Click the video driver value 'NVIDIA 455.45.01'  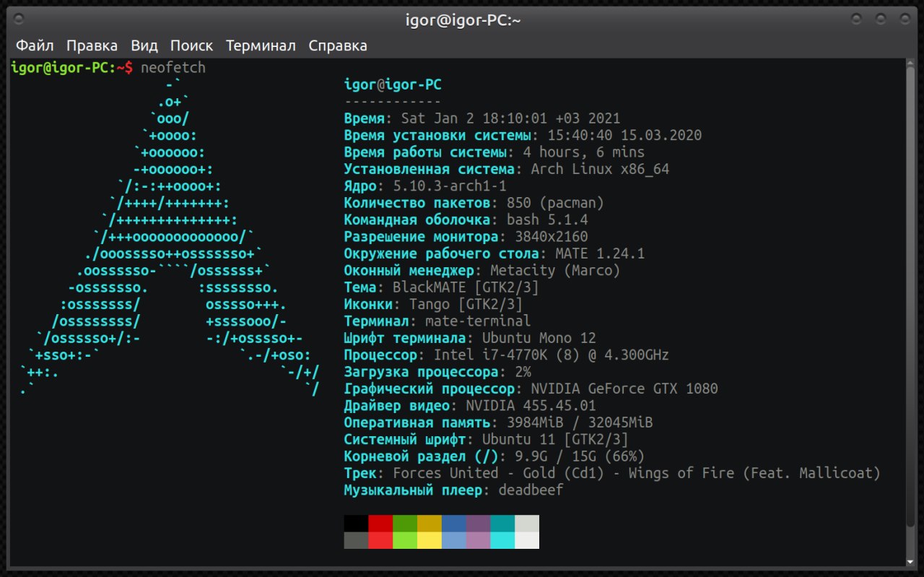[x=531, y=406]
